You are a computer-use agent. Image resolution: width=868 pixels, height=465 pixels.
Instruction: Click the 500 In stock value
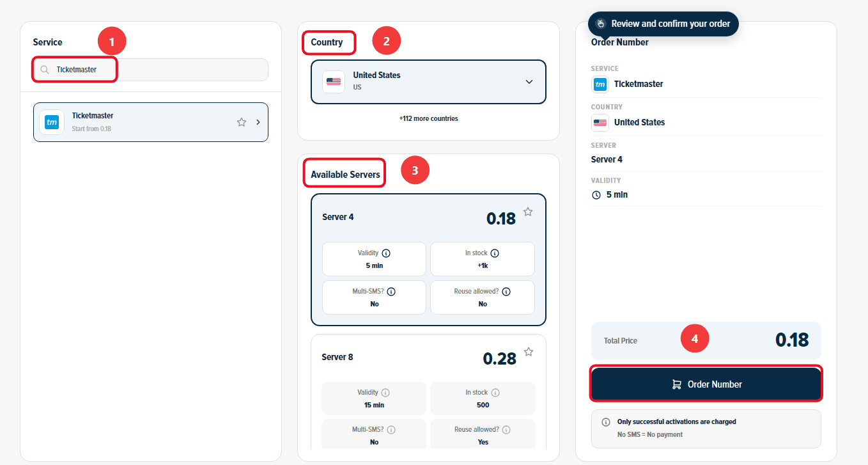[x=483, y=405]
